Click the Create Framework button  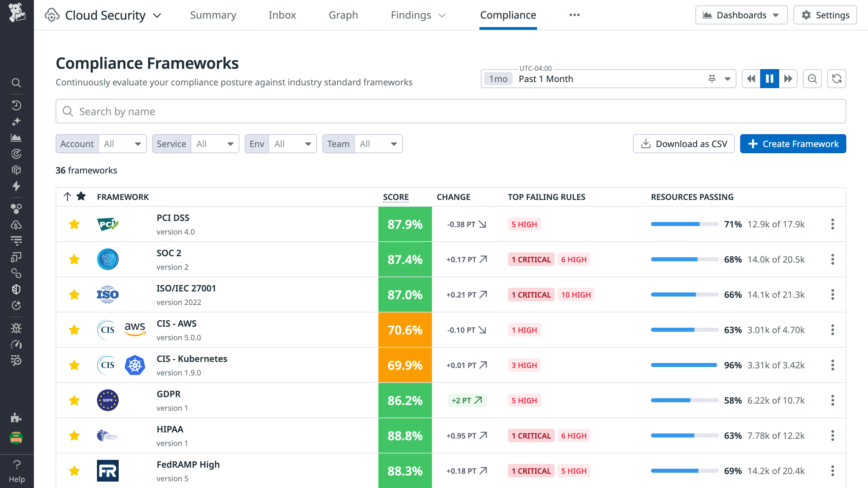793,144
